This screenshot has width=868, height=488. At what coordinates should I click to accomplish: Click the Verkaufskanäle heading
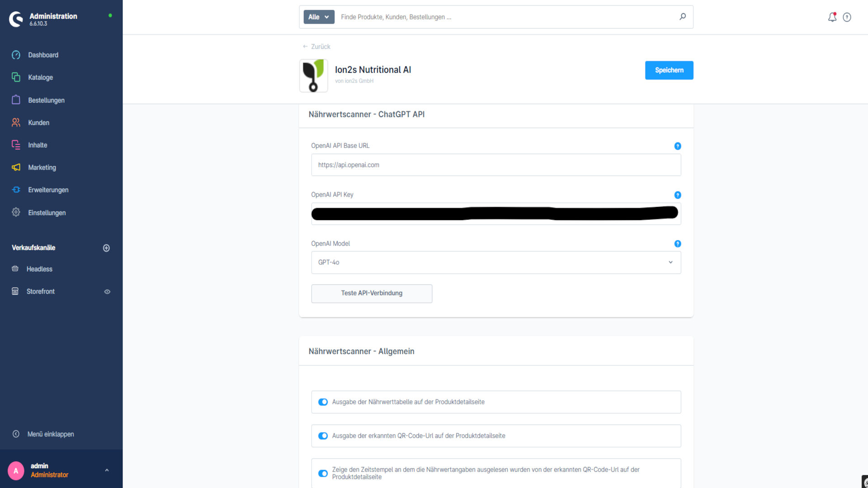[x=33, y=248]
